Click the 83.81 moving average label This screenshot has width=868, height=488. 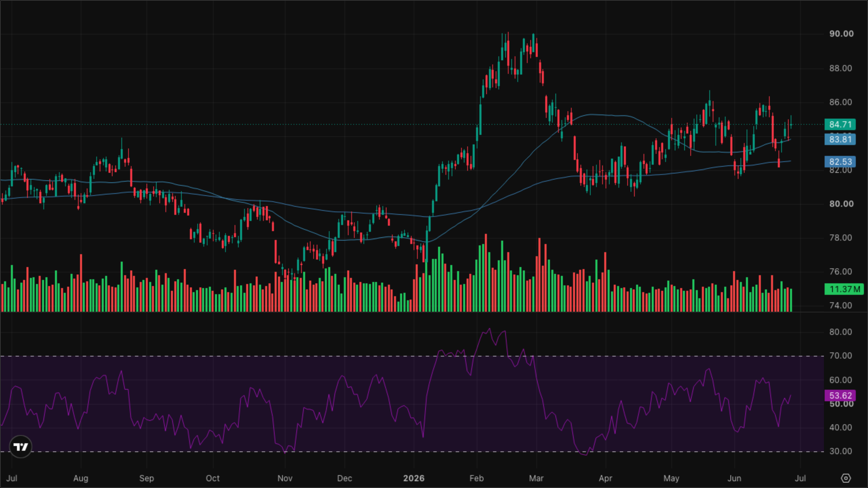click(840, 139)
